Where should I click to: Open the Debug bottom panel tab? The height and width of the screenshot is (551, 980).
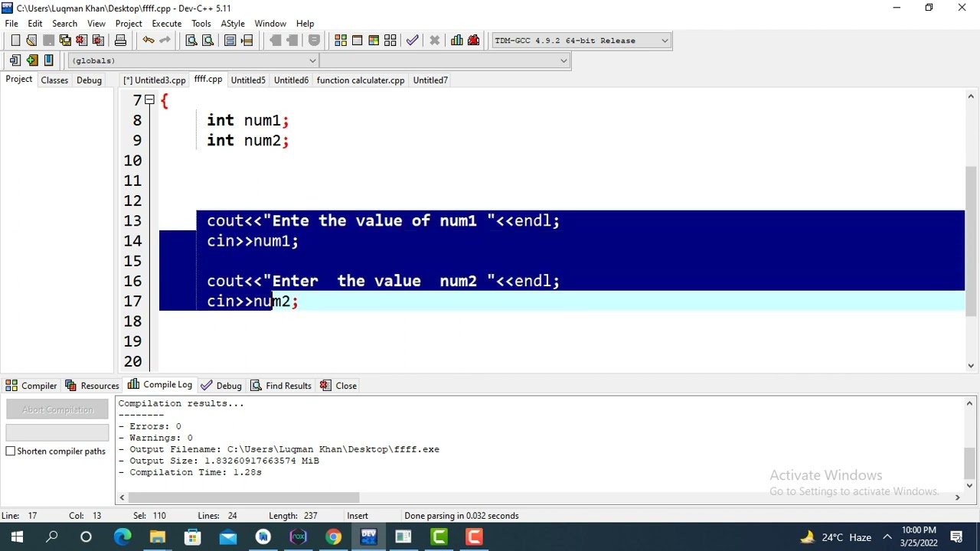pyautogui.click(x=221, y=386)
